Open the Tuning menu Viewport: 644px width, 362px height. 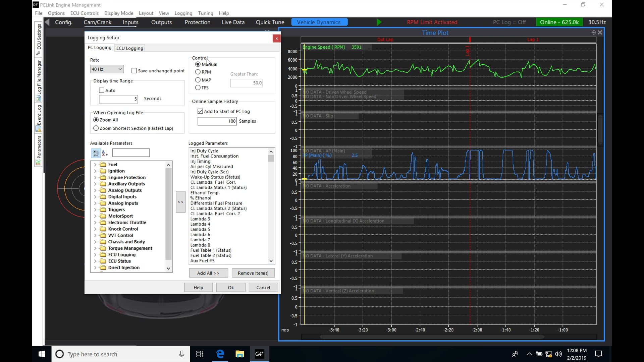[206, 13]
